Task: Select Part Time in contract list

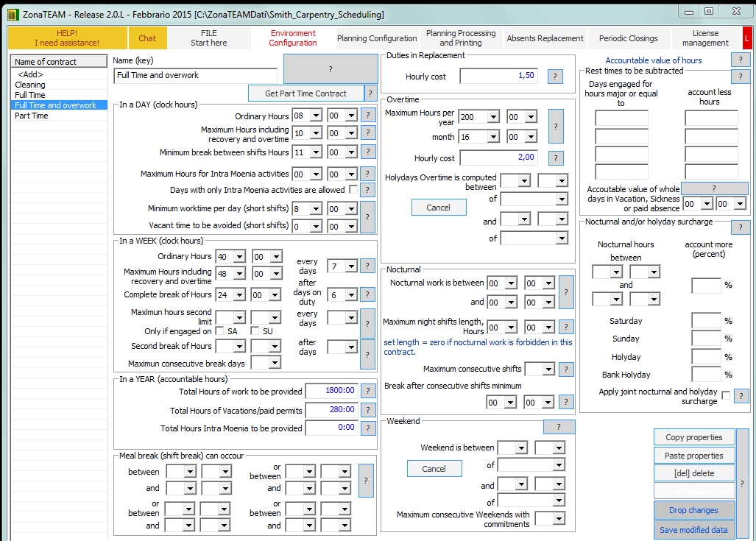Action: click(x=32, y=116)
